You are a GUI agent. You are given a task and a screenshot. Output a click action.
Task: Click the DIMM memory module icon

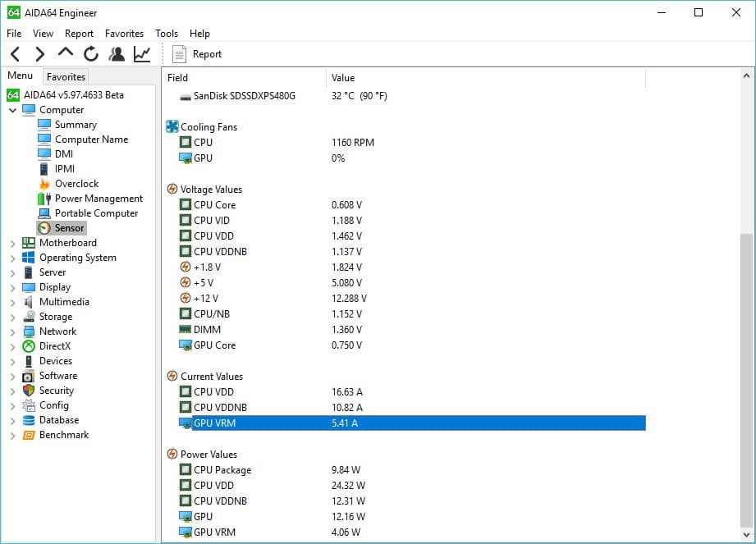pyautogui.click(x=186, y=330)
